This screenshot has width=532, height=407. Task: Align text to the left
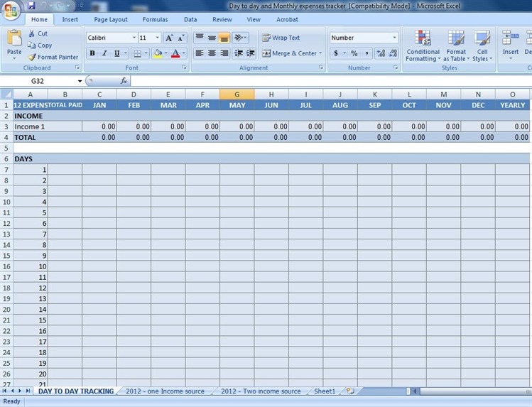coord(200,53)
